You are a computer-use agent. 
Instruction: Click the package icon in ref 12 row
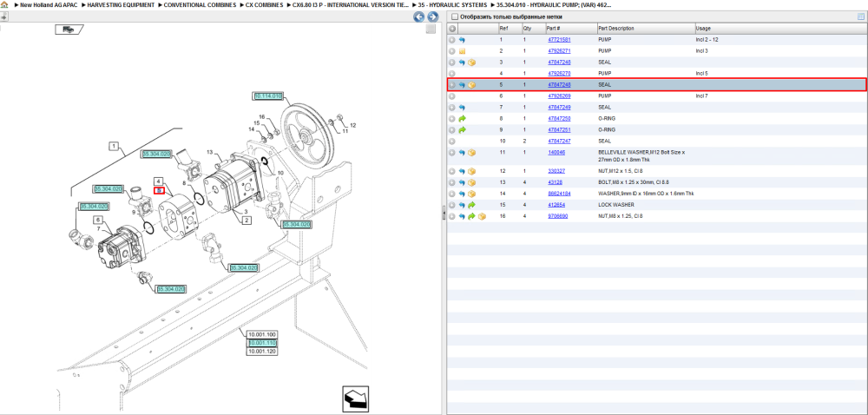(x=471, y=171)
